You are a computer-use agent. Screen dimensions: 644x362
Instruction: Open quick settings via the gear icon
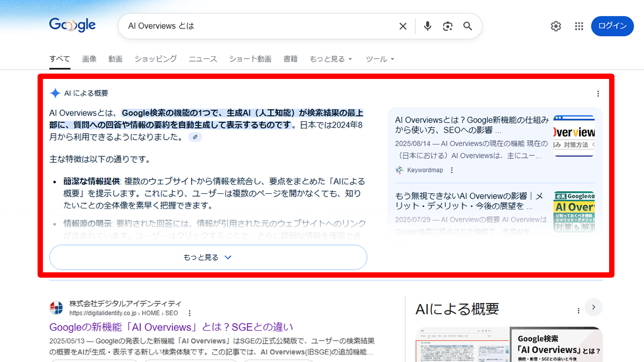(555, 25)
